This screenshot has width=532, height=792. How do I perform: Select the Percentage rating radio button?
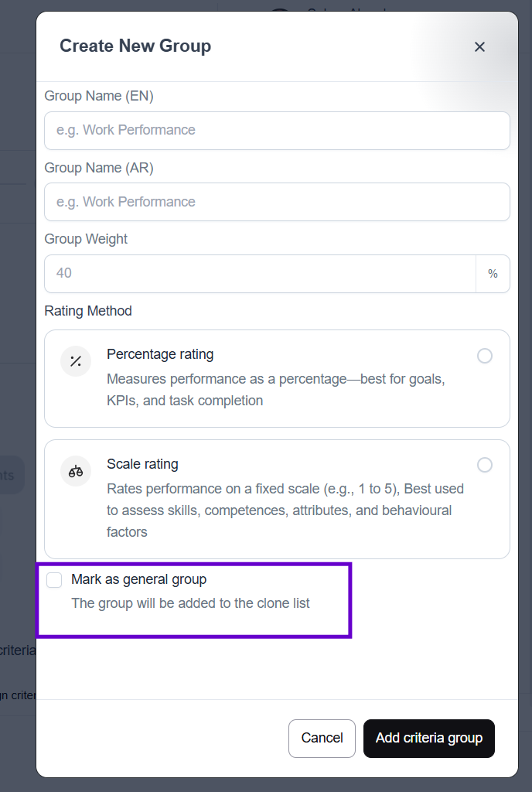pos(485,356)
